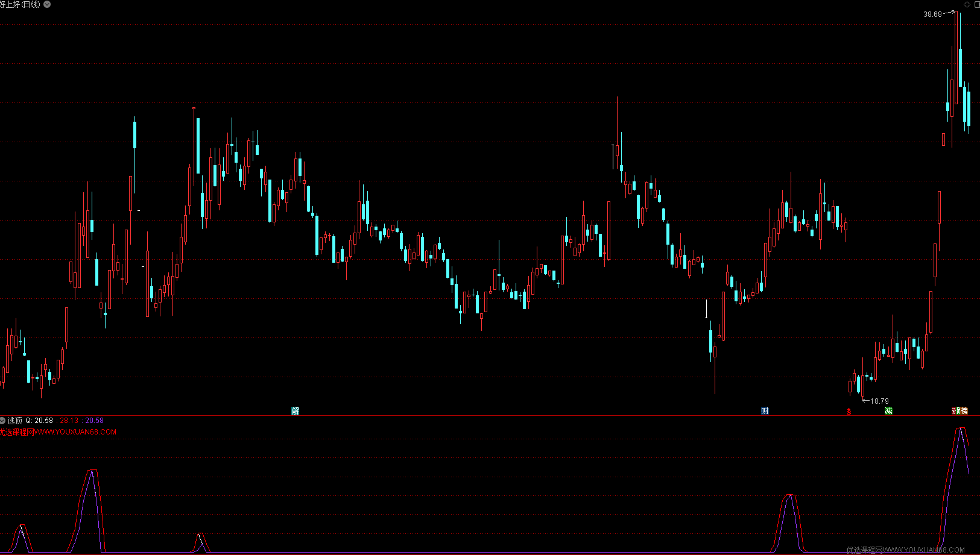Image resolution: width=980 pixels, height=555 pixels.
Task: Click the 解 event marker icon
Action: (x=295, y=411)
